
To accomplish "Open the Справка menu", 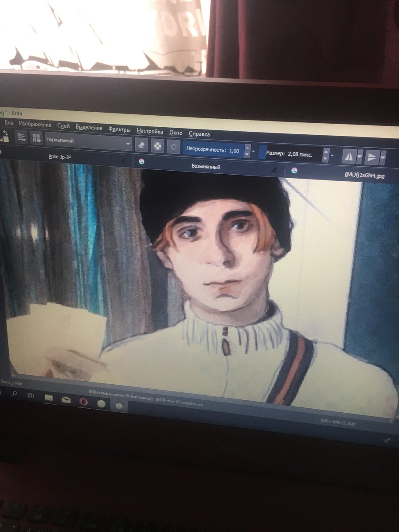I will [199, 134].
